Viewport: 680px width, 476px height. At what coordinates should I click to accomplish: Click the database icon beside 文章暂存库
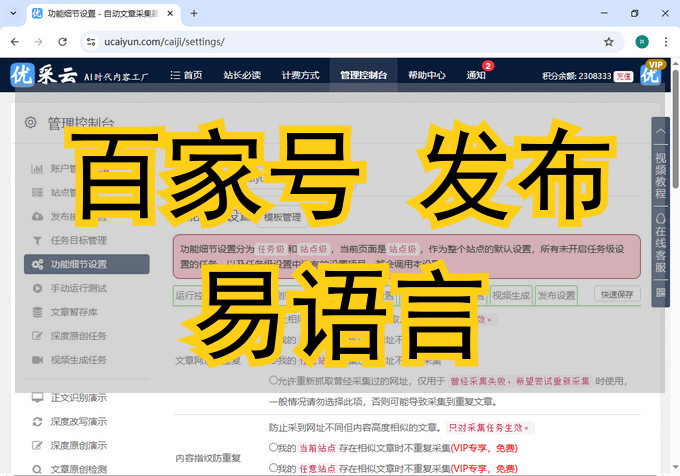click(37, 312)
